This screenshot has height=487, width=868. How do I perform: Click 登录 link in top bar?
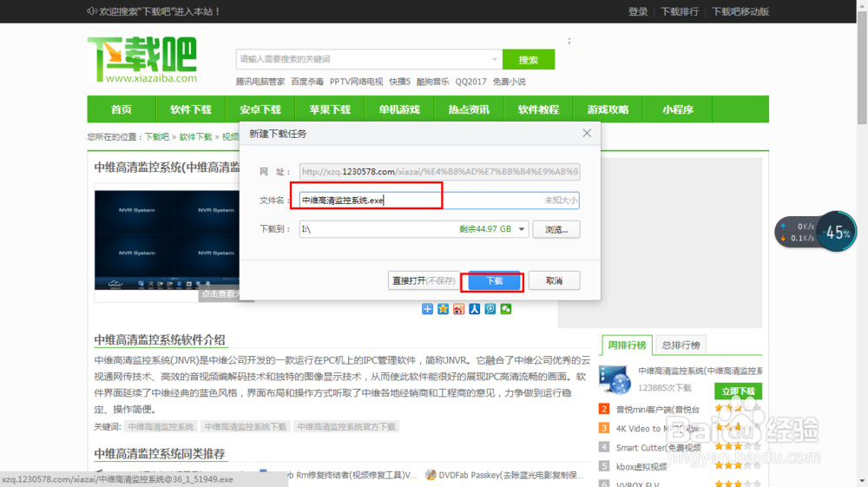[x=638, y=11]
